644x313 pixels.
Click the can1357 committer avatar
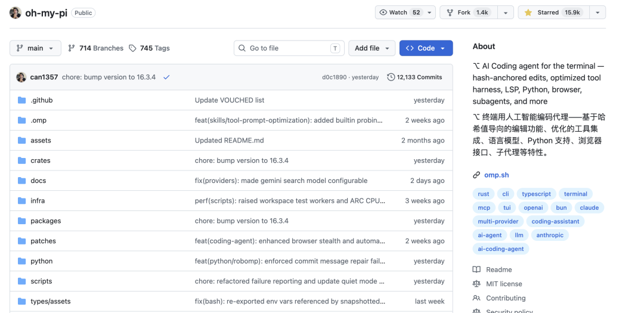point(21,78)
